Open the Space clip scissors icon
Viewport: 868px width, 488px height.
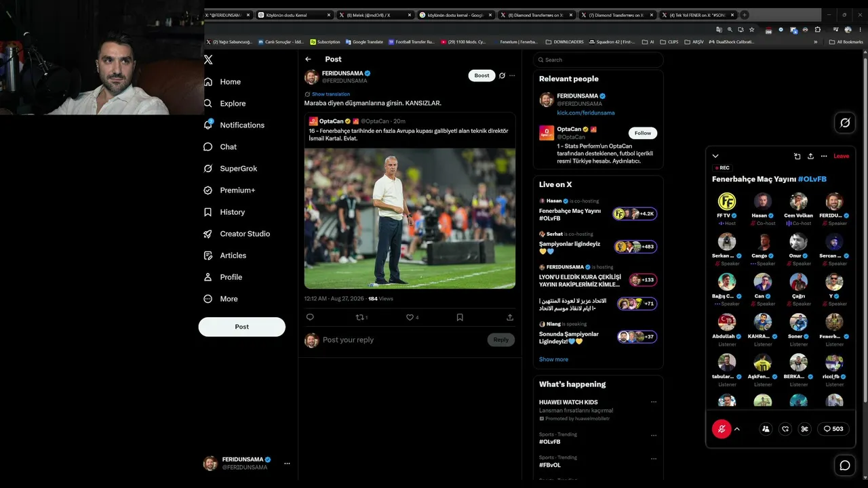[x=805, y=429]
